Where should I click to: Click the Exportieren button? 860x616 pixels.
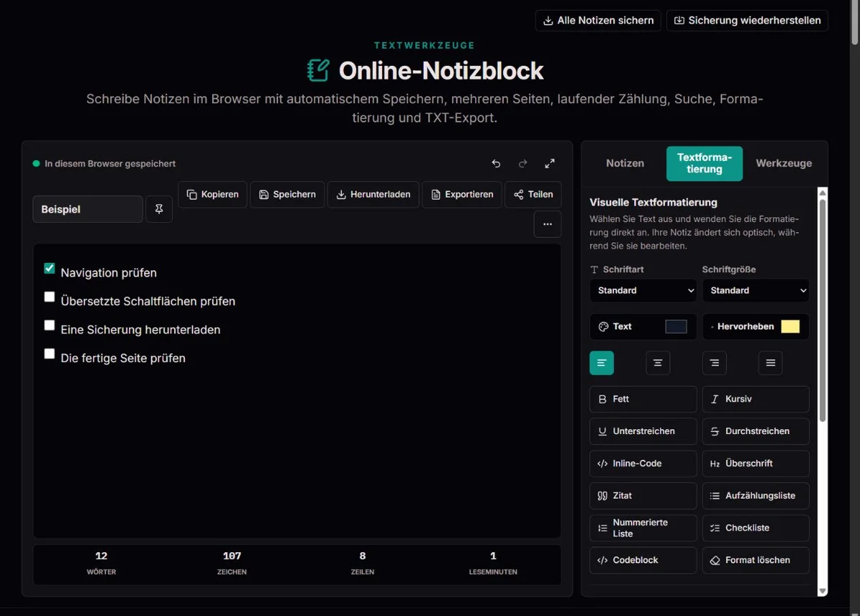tap(462, 194)
